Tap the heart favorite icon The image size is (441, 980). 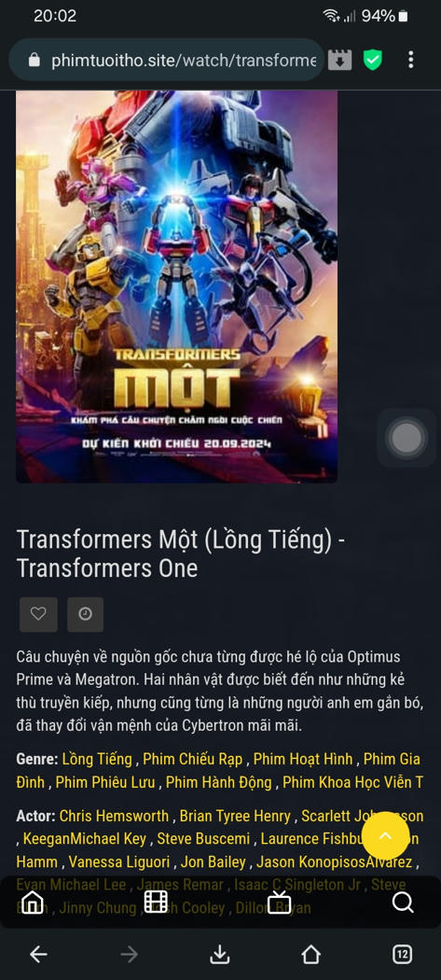(x=38, y=614)
